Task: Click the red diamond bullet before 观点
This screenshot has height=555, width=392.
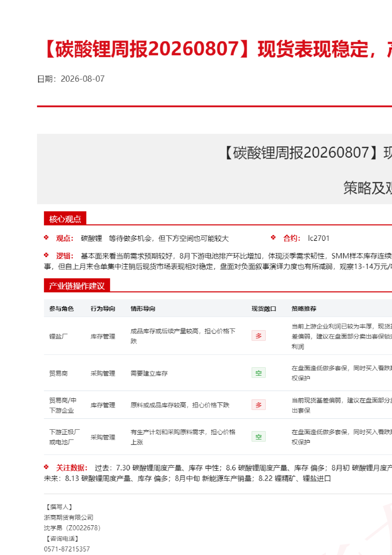Action: (x=46, y=237)
